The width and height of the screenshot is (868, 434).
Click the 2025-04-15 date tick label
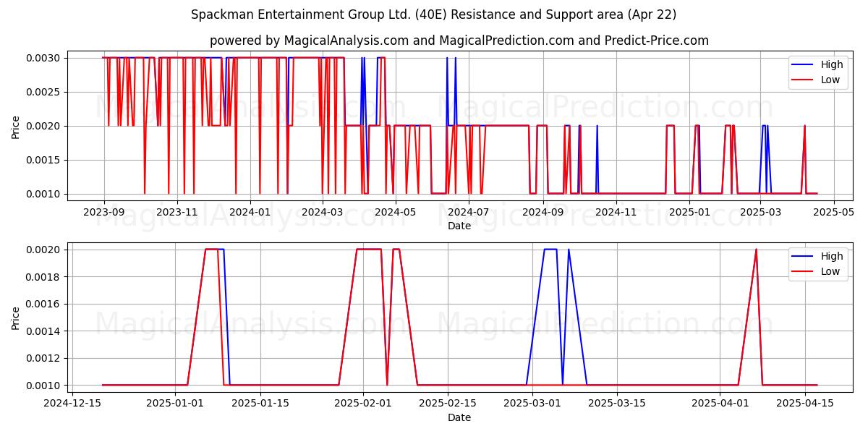(x=805, y=403)
